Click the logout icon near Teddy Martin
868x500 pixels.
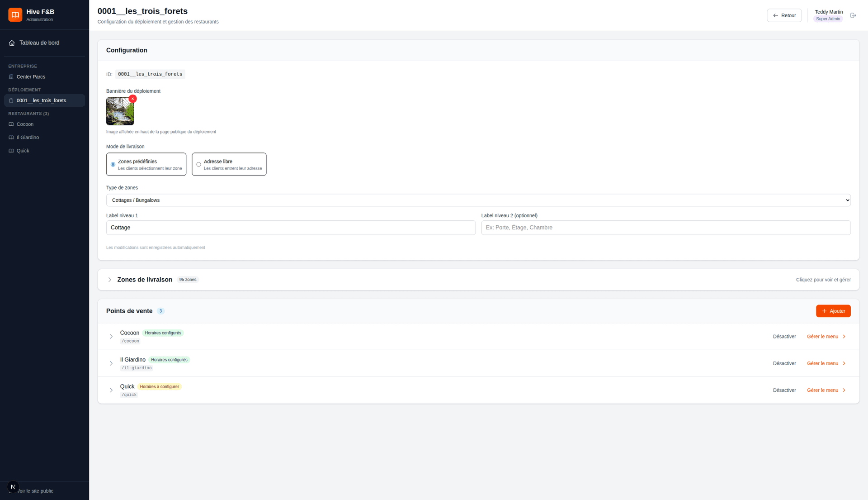853,15
